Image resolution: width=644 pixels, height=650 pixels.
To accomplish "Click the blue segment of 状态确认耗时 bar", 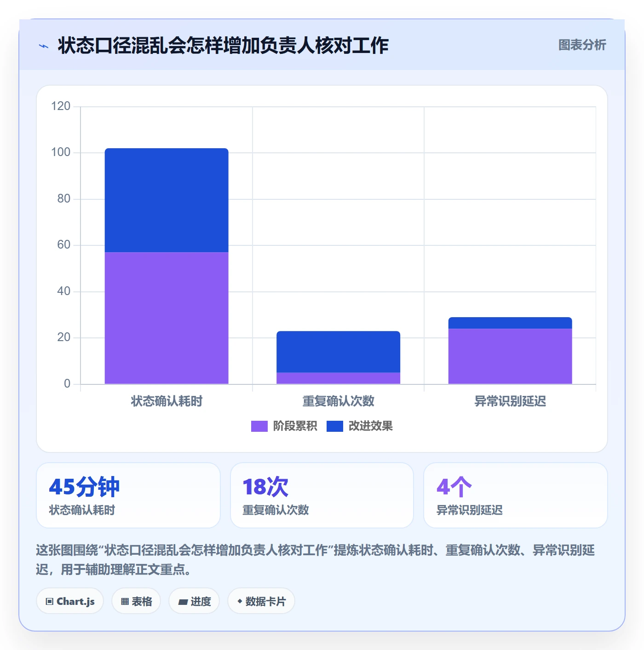I will pyautogui.click(x=167, y=200).
